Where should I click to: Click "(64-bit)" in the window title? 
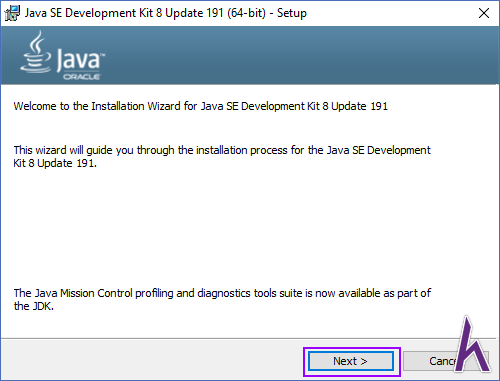(x=246, y=13)
